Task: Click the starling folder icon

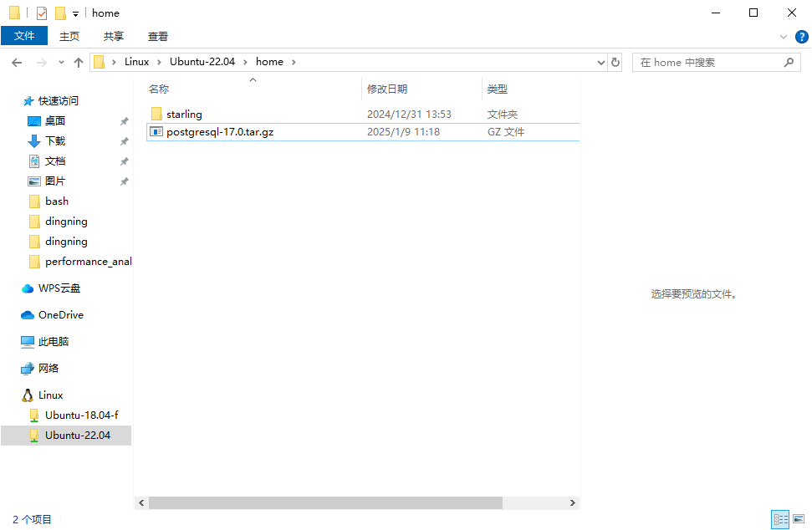Action: click(156, 114)
